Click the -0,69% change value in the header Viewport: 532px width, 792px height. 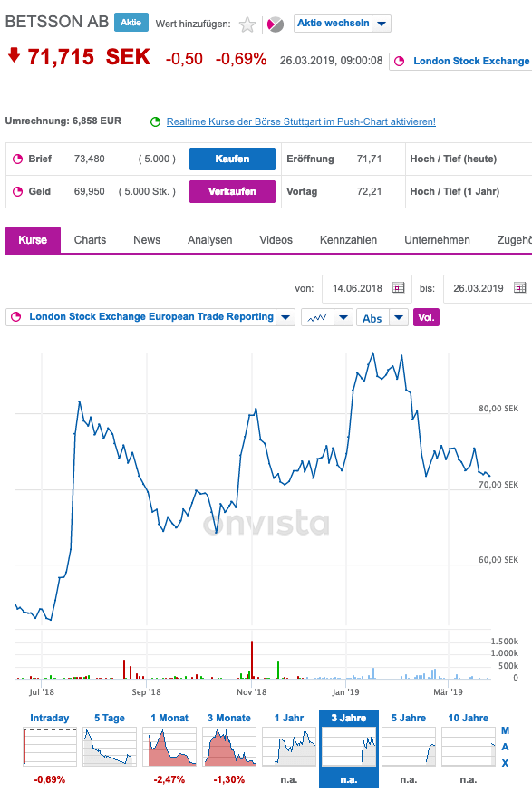(x=241, y=59)
